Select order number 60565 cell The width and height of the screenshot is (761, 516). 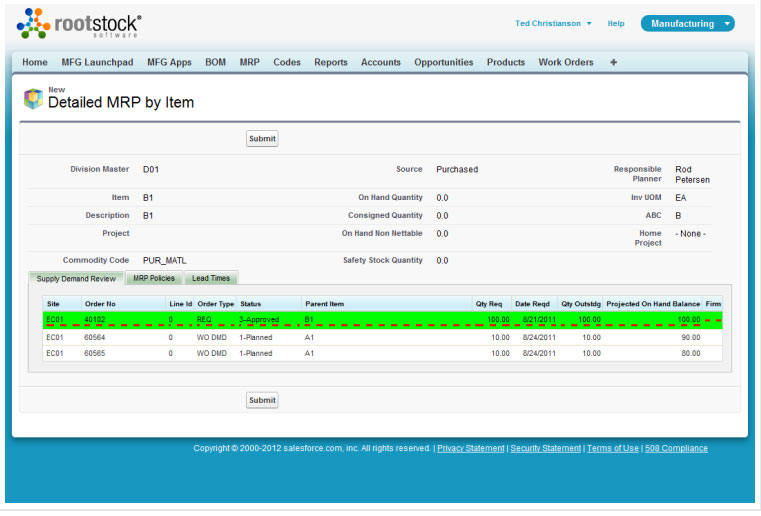95,353
